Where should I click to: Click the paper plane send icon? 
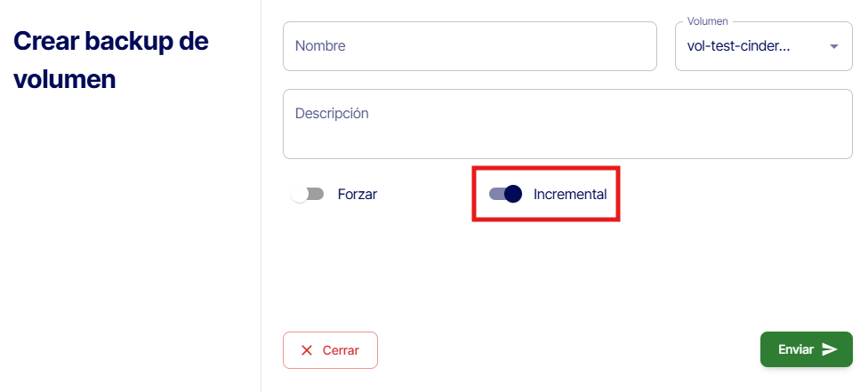830,349
